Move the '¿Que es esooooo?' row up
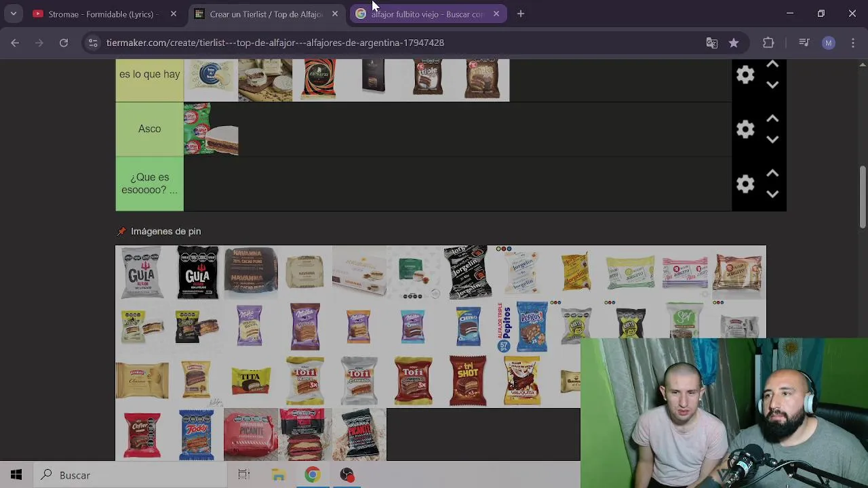The width and height of the screenshot is (868, 488). (x=772, y=174)
